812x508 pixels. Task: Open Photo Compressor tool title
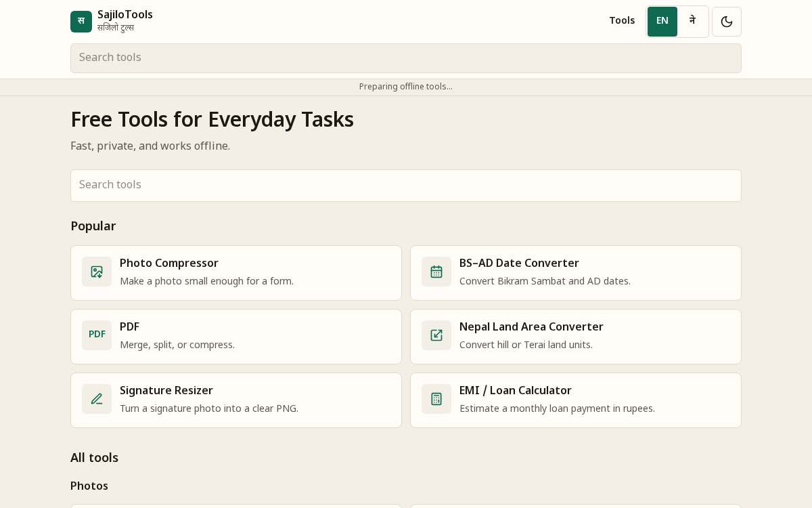coord(169,263)
